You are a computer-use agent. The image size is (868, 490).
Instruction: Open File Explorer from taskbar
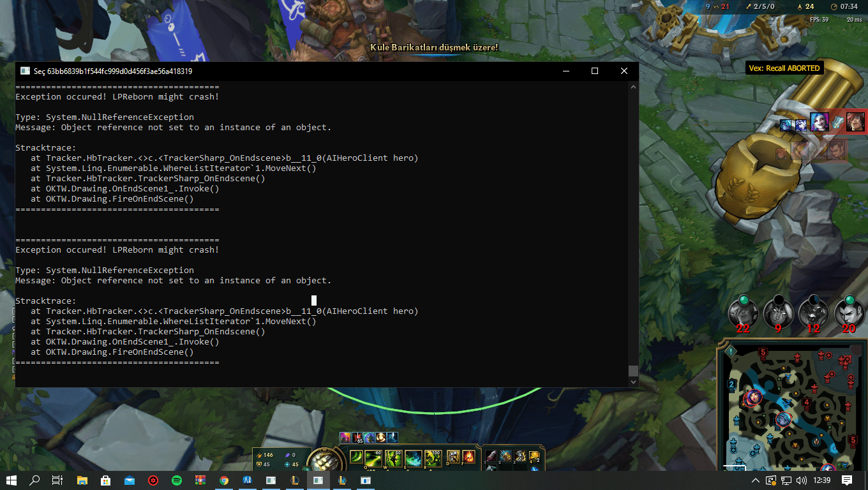point(82,480)
